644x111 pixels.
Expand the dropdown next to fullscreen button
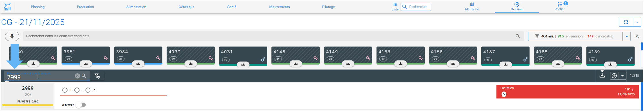(x=637, y=22)
